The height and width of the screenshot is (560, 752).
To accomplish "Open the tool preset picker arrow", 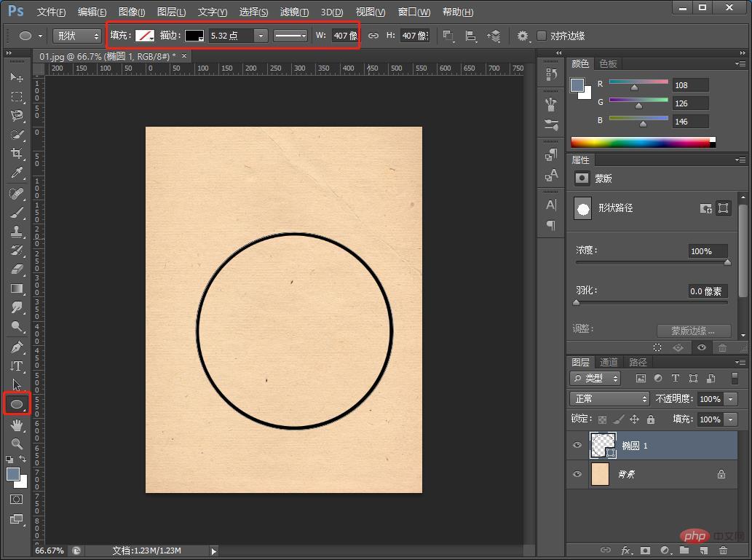I will tap(40, 36).
